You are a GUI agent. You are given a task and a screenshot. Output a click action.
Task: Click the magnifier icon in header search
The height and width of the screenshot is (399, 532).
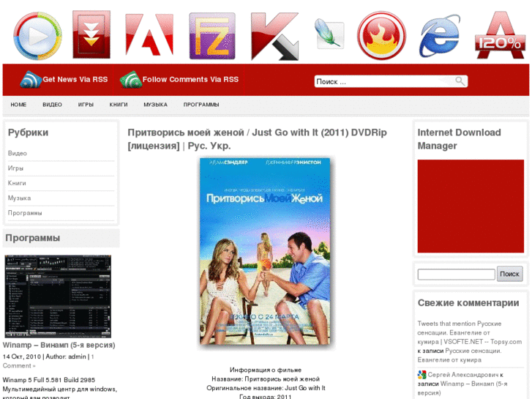460,81
